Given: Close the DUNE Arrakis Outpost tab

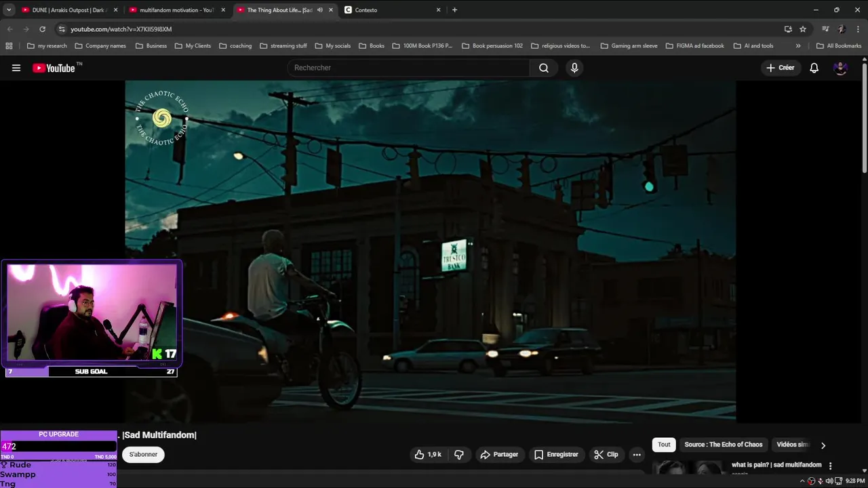Looking at the screenshot, I should (115, 10).
